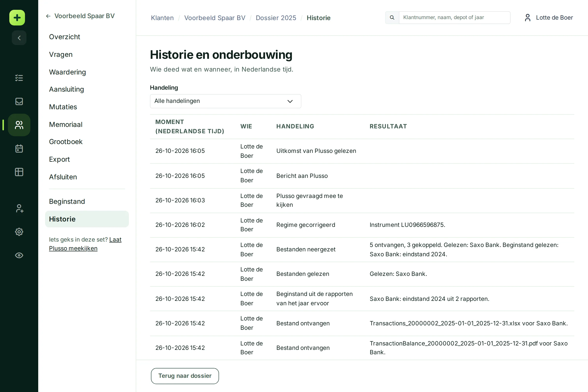Click the search field for klantnummer
Viewport: 588px width, 392px height.
pos(454,17)
